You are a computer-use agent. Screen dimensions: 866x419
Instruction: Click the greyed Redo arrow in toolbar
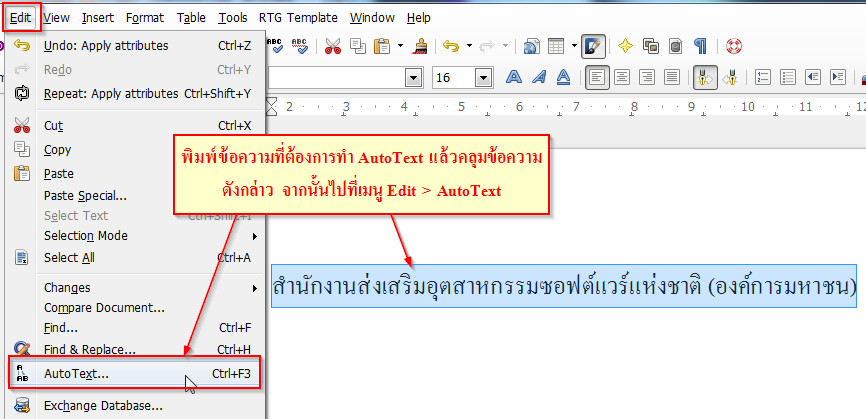pos(487,46)
